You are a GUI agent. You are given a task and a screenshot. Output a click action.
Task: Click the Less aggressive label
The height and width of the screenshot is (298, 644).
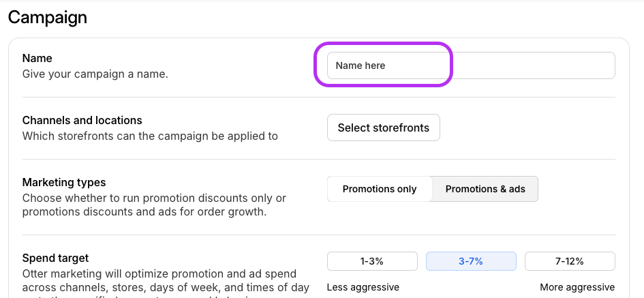tap(363, 287)
